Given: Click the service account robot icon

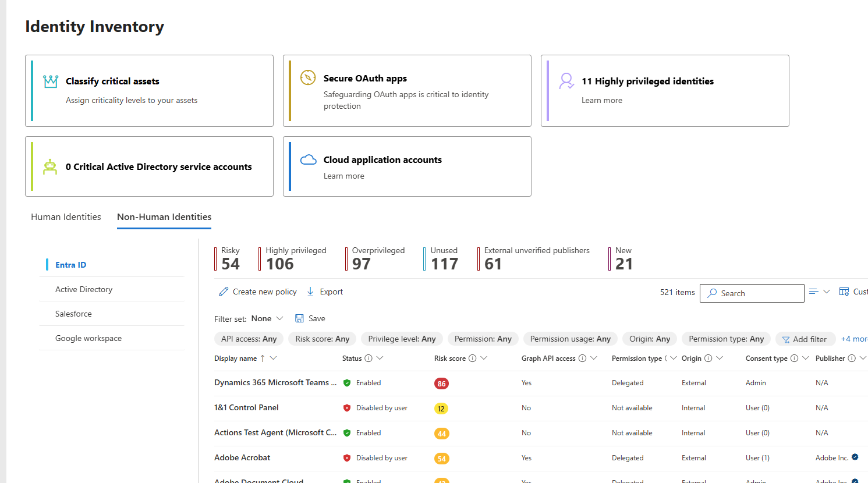Looking at the screenshot, I should (x=50, y=166).
